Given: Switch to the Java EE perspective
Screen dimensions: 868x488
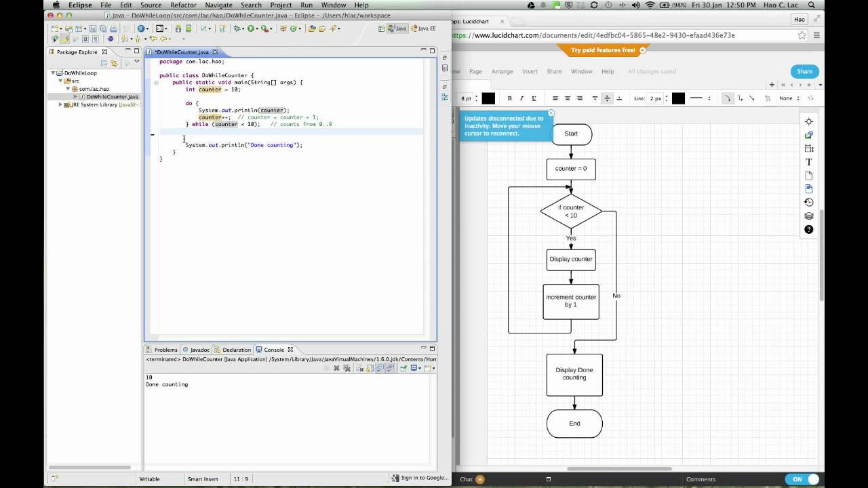Looking at the screenshot, I should pos(422,28).
